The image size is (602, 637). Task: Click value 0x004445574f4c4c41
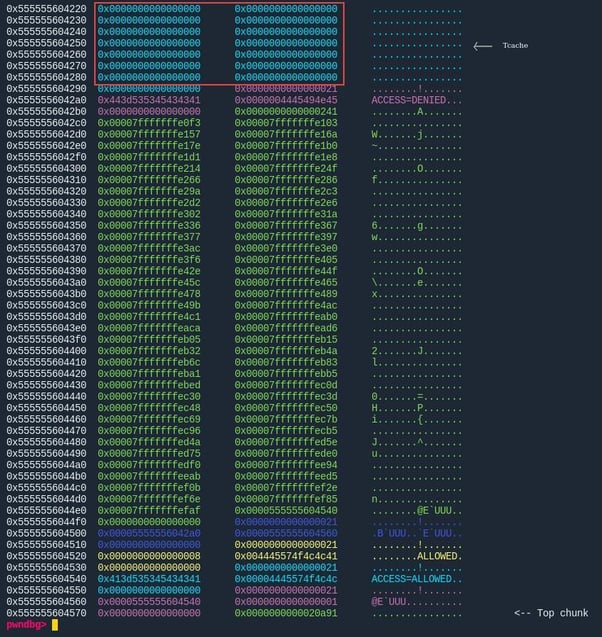click(286, 556)
